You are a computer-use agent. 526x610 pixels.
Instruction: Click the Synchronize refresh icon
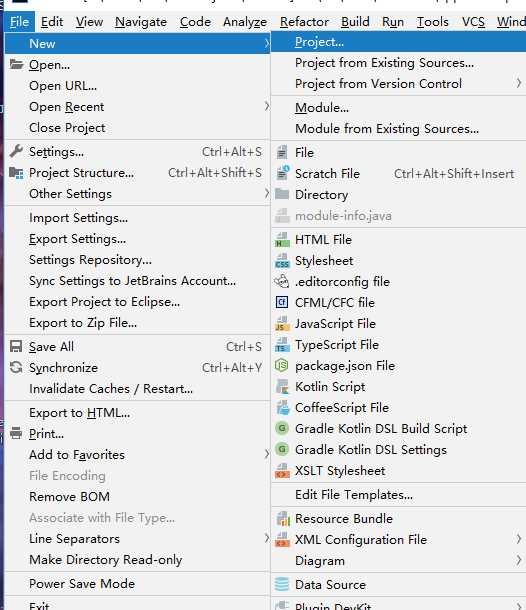tap(16, 367)
